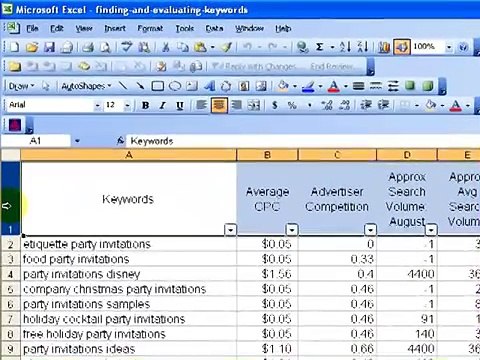Image resolution: width=480 pixels, height=360 pixels.
Task: Open the Arial font name dropdown
Action: [97, 106]
